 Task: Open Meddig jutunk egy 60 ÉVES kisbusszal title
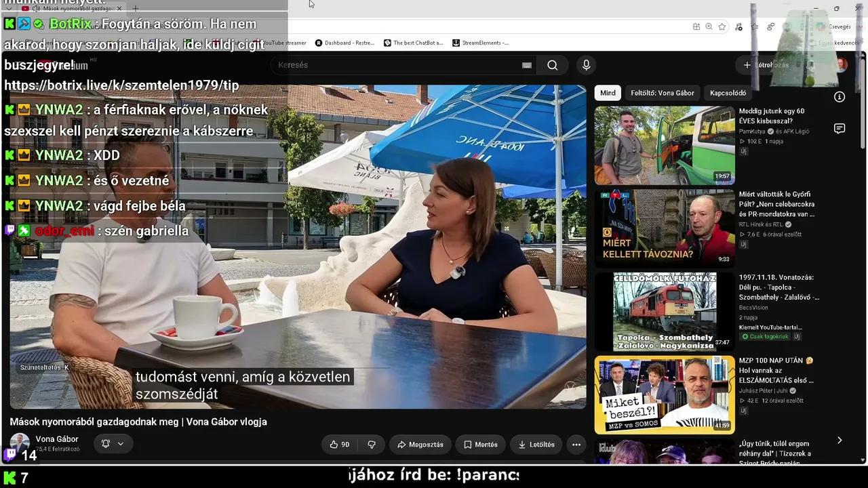point(772,116)
